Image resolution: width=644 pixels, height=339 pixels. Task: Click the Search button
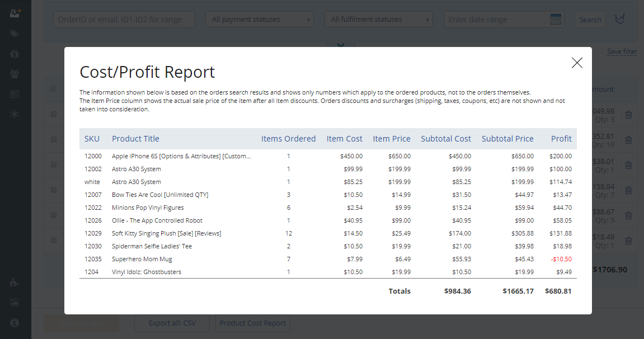click(590, 19)
